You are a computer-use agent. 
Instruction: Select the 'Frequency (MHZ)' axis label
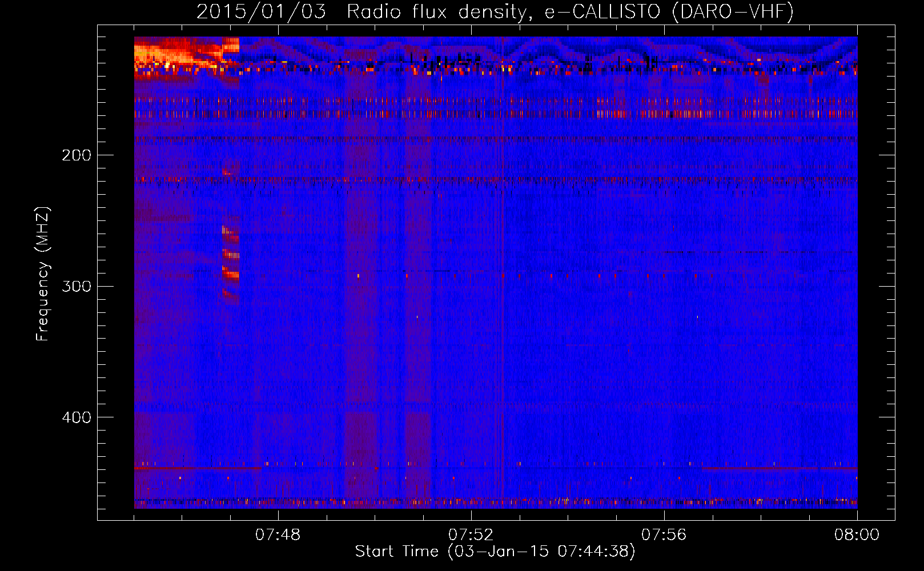(x=43, y=274)
